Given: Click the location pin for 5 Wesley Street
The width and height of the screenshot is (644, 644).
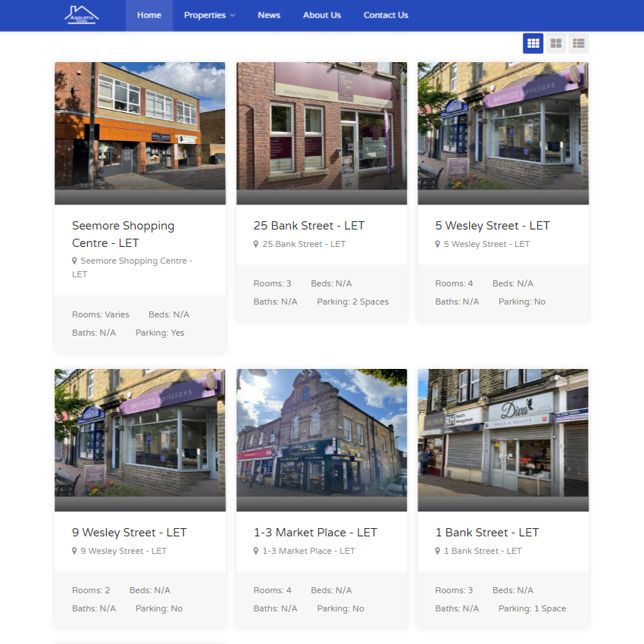Looking at the screenshot, I should pos(438,244).
